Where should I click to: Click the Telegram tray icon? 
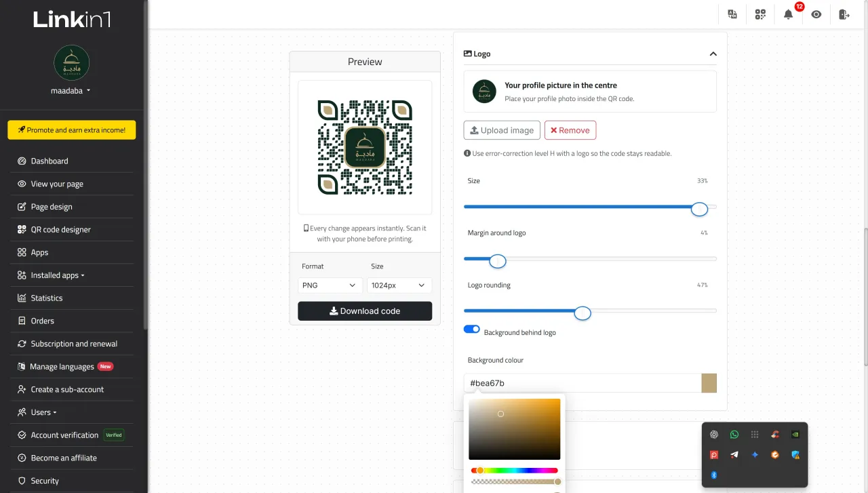[734, 455]
